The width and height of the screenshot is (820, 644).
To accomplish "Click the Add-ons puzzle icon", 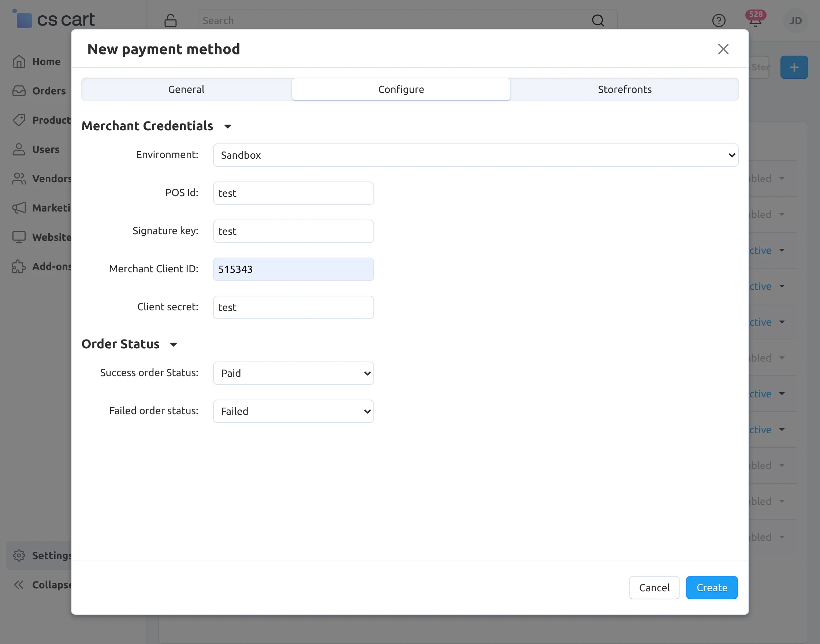I will (x=19, y=267).
